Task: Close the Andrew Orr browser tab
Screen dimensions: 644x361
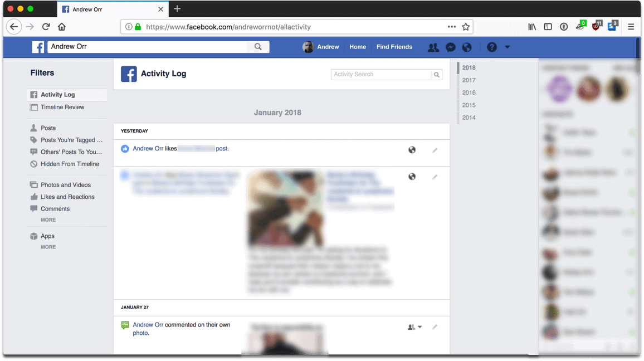Action: pos(160,9)
